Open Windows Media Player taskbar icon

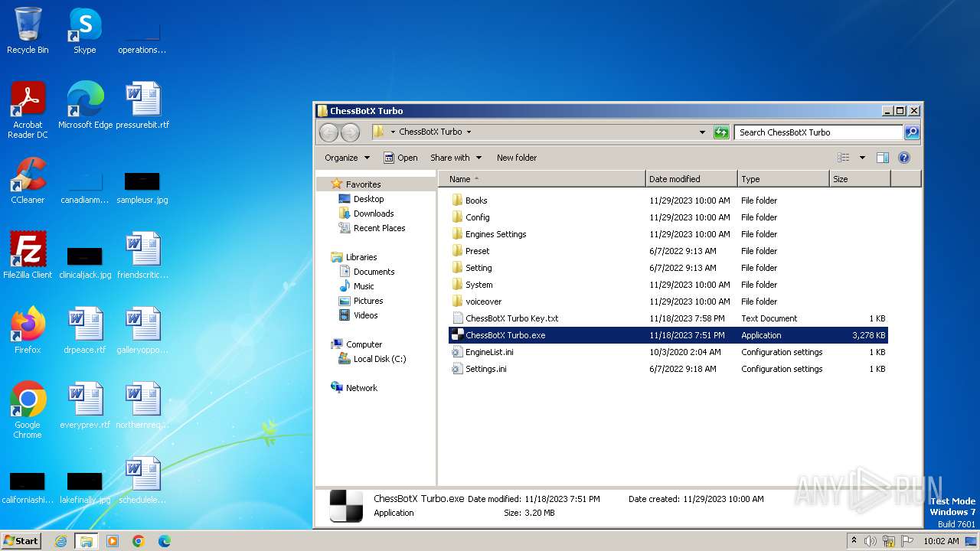coord(113,541)
